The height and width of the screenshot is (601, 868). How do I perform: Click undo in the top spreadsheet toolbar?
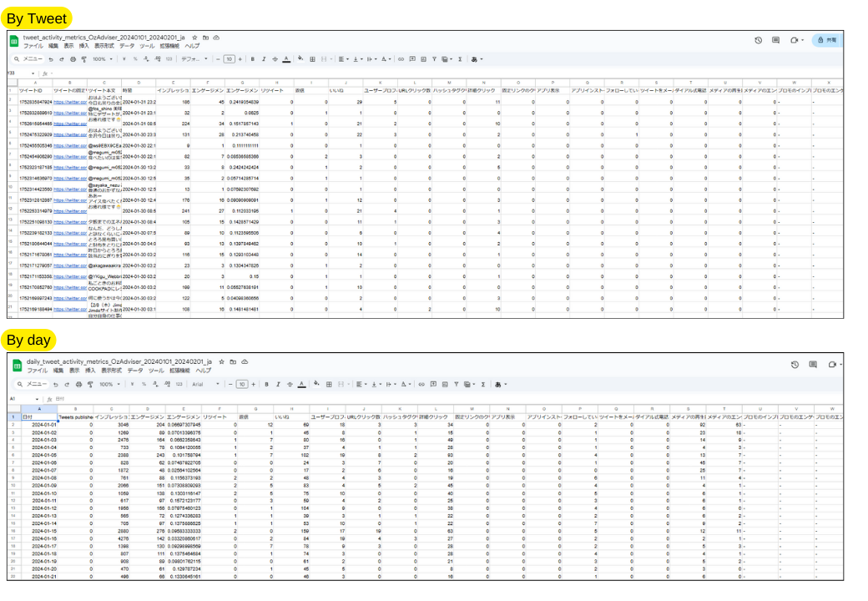[51, 59]
